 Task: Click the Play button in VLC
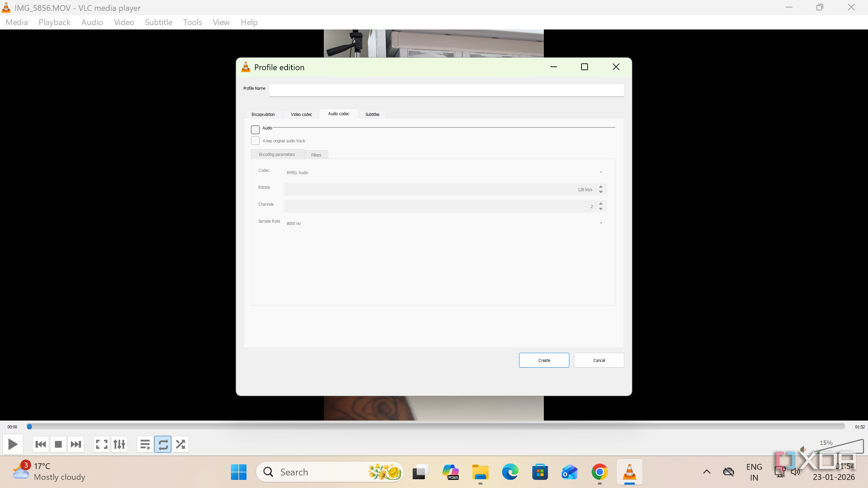point(13,444)
